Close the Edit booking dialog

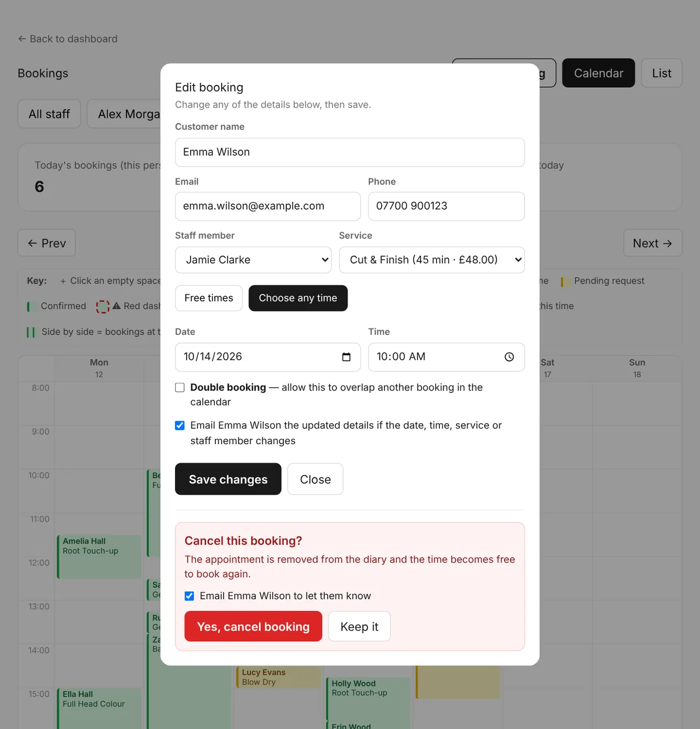coord(315,479)
